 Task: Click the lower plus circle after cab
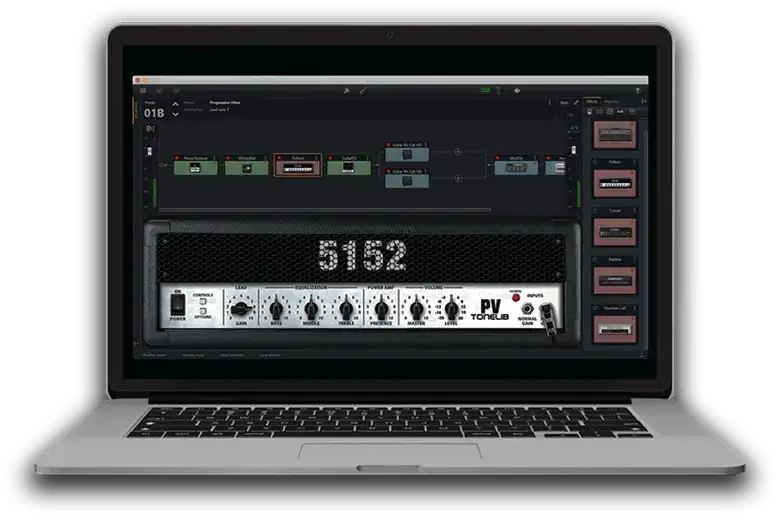(x=458, y=178)
